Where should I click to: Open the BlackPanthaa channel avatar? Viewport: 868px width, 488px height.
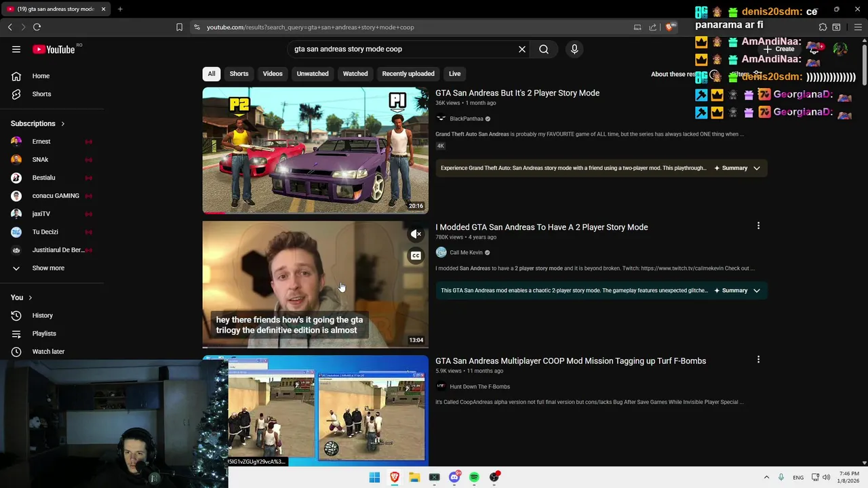click(x=441, y=119)
